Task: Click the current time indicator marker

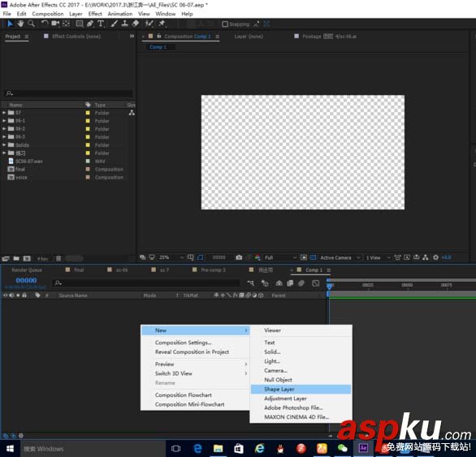Action: 329,286
